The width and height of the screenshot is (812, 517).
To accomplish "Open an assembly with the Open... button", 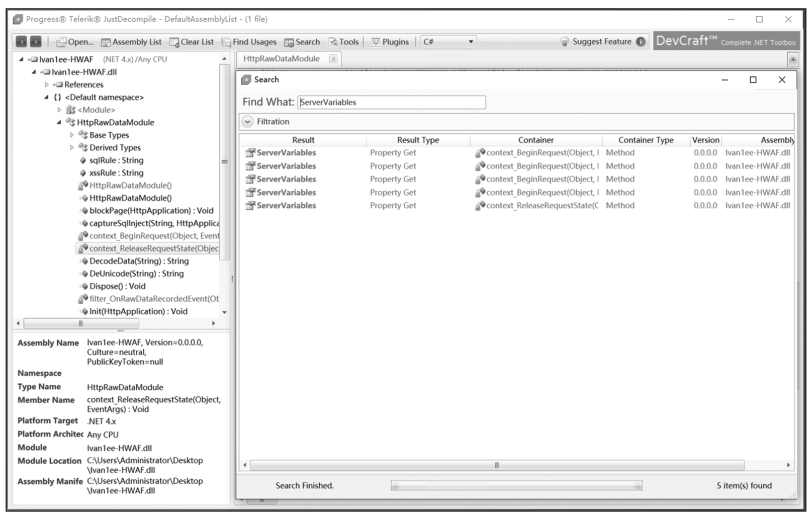I will click(75, 42).
